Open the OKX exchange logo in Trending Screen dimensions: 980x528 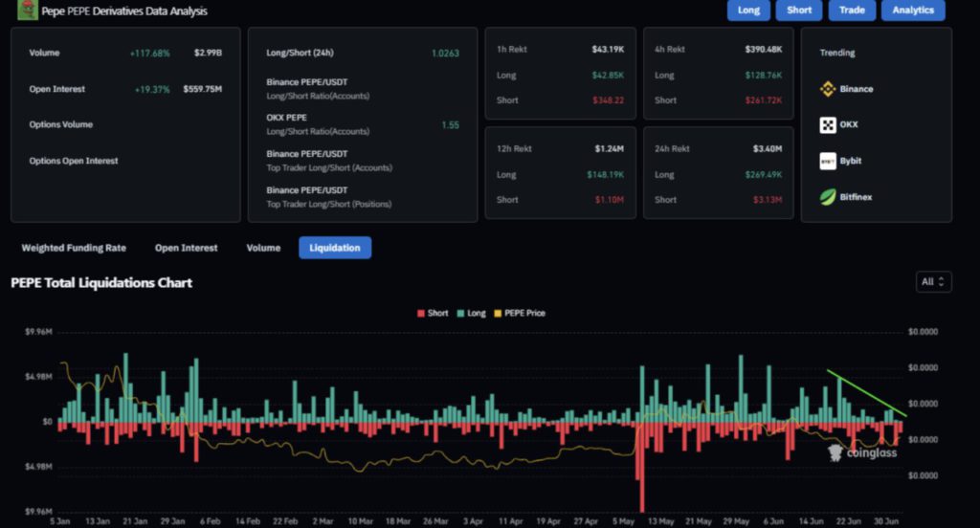coord(828,125)
